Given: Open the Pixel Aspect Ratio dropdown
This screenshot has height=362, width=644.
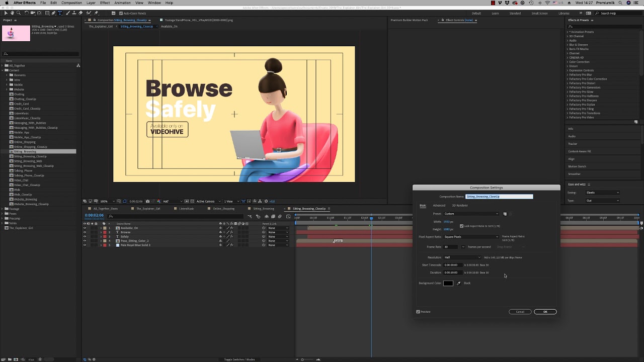Looking at the screenshot, I should tap(471, 237).
